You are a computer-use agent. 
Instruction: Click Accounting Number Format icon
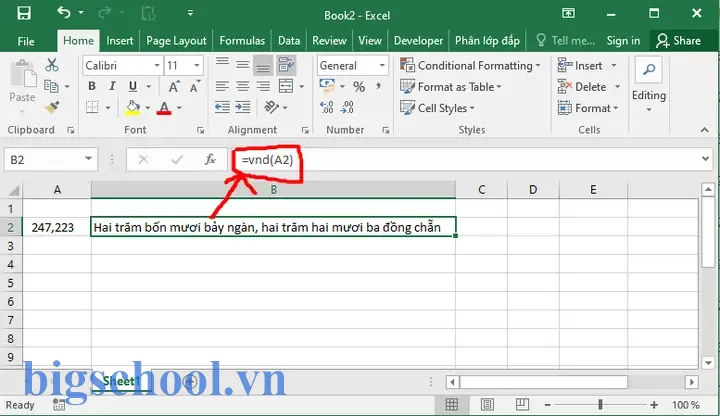(x=327, y=86)
